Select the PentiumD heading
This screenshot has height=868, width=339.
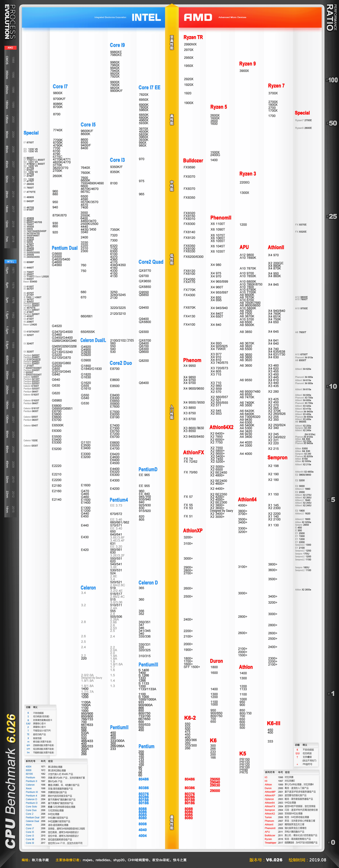tap(148, 469)
